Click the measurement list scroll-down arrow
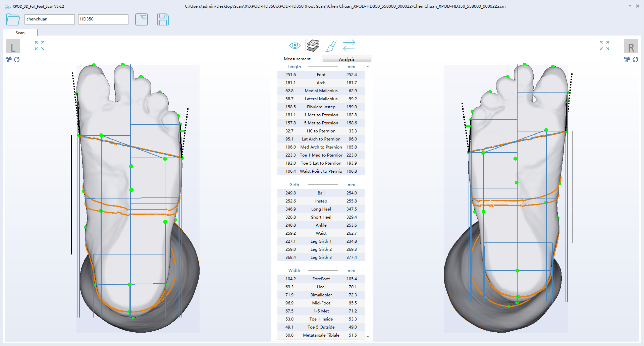 pyautogui.click(x=368, y=337)
